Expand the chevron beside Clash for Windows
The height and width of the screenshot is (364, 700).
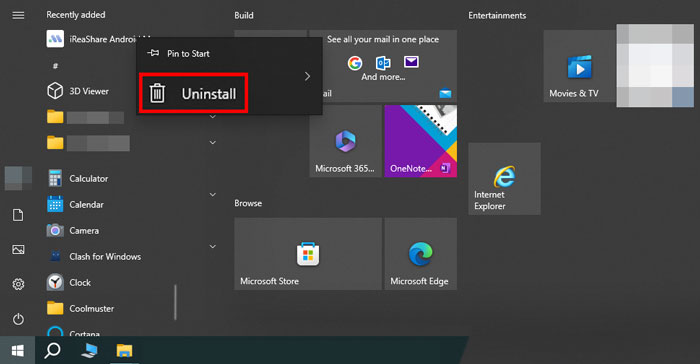point(213,247)
